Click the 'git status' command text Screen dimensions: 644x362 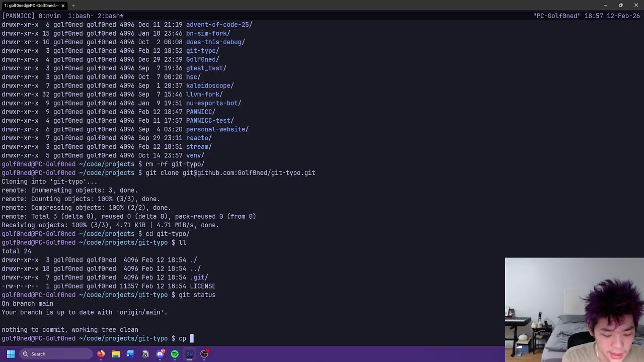click(197, 295)
